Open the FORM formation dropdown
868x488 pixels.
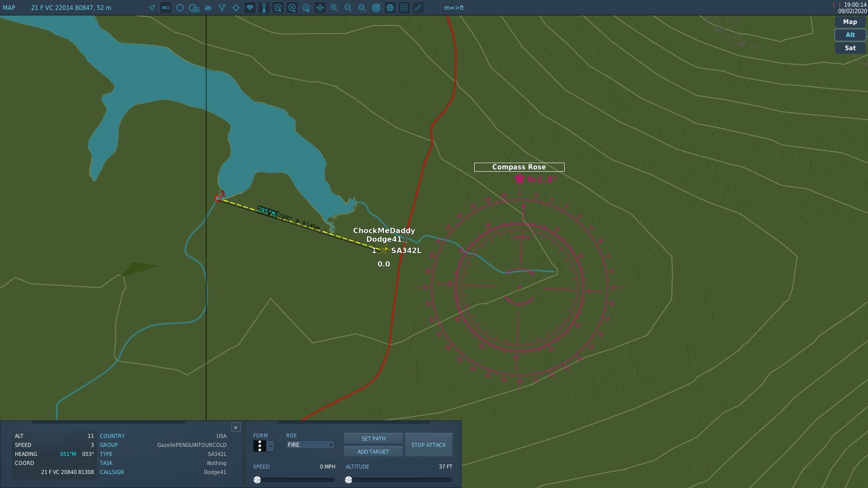click(270, 446)
